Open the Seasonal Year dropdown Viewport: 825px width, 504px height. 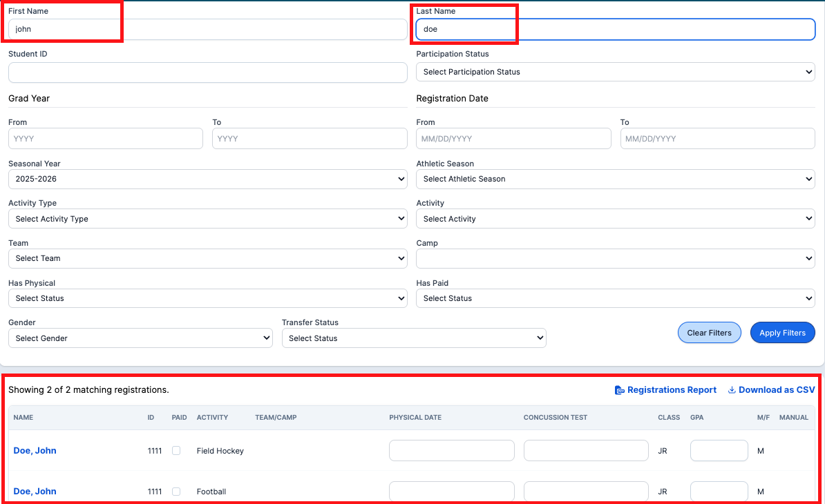click(x=208, y=180)
